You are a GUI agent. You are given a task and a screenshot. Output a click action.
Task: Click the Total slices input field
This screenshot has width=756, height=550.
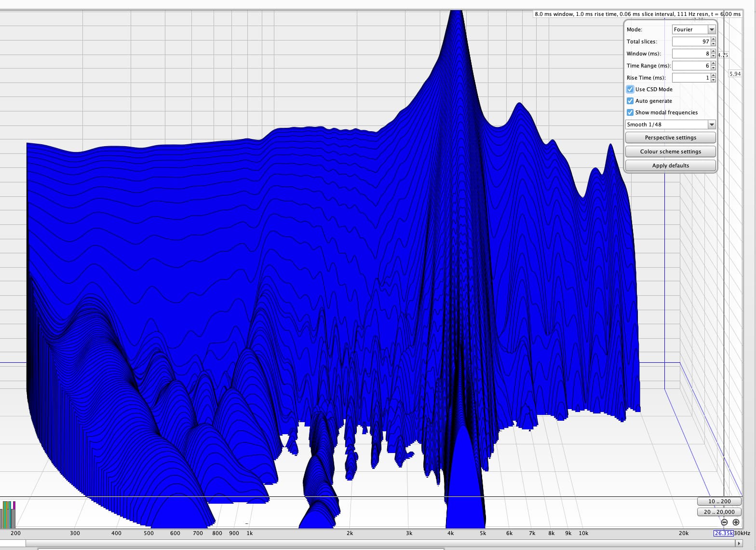tap(691, 41)
